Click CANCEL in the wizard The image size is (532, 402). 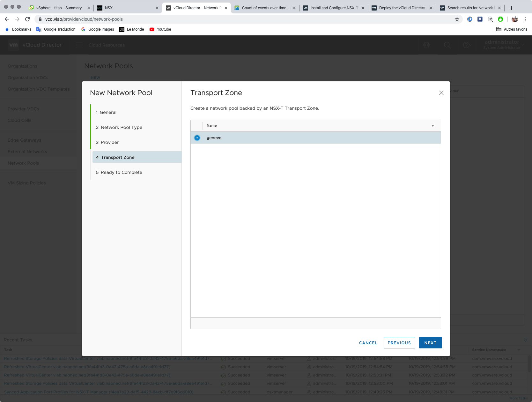(368, 343)
